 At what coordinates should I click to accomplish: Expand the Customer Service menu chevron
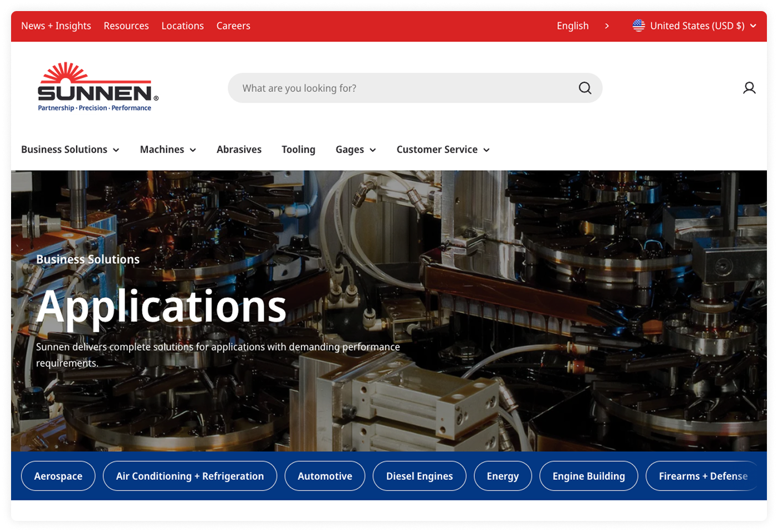tap(487, 150)
